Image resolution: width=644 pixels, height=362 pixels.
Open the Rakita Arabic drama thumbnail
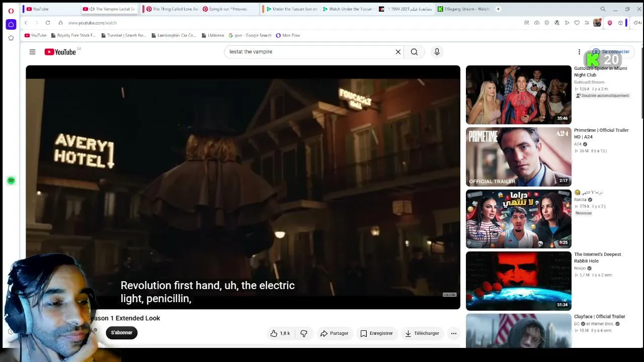pyautogui.click(x=519, y=219)
